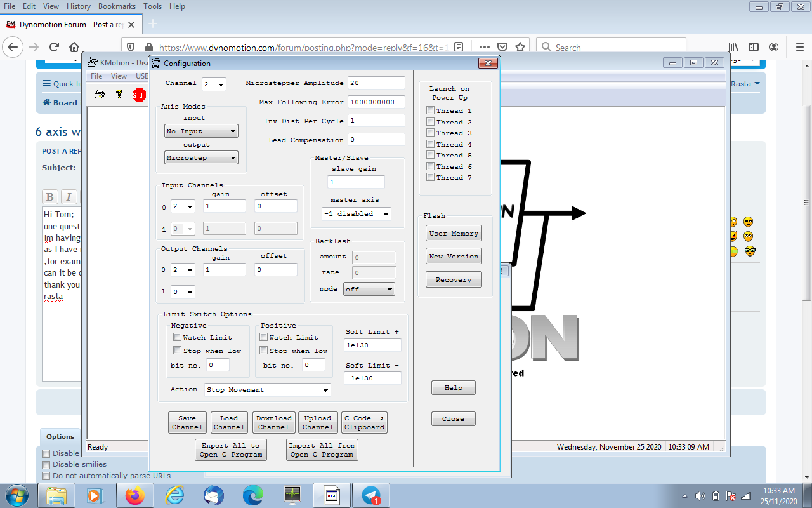This screenshot has height=508, width=812.
Task: Click the printer icon in KMotion toolbar
Action: 100,95
